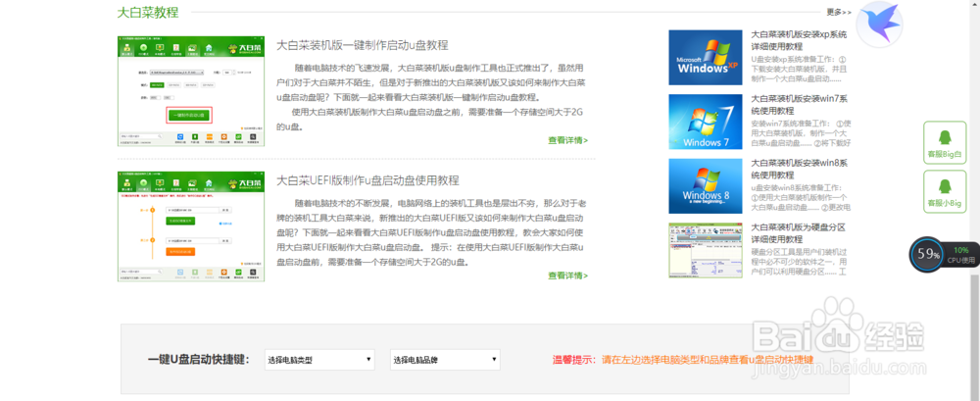The image size is (980, 401).
Task: Click 查看详情> under 装机版 tutorial
Action: pos(568,140)
